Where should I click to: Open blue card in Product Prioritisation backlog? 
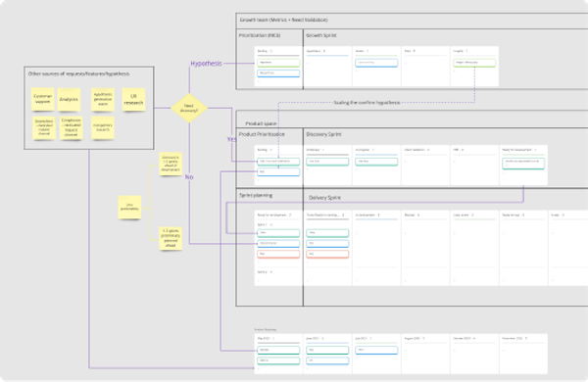(x=278, y=172)
